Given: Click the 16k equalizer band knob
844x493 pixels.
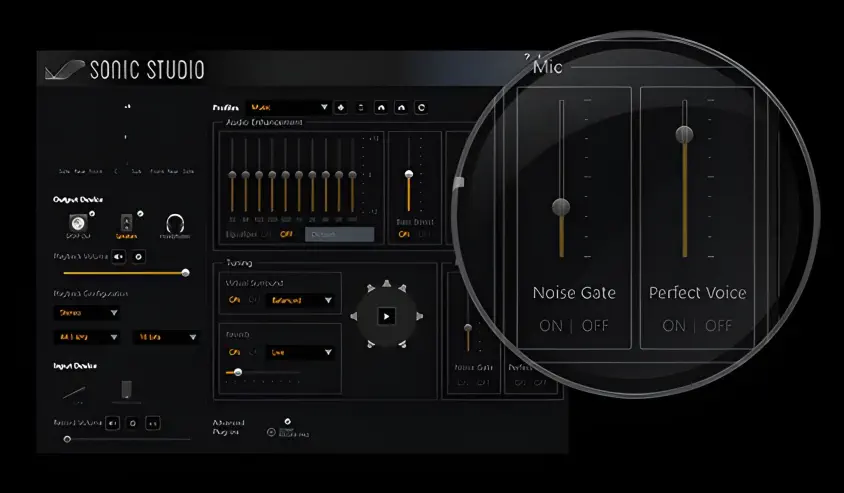Looking at the screenshot, I should tap(353, 175).
